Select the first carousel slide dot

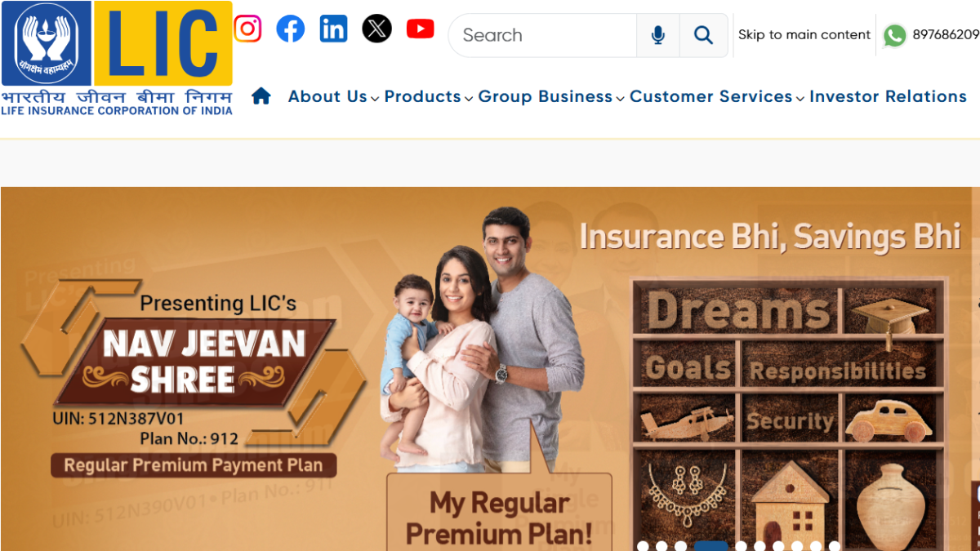coord(643,546)
